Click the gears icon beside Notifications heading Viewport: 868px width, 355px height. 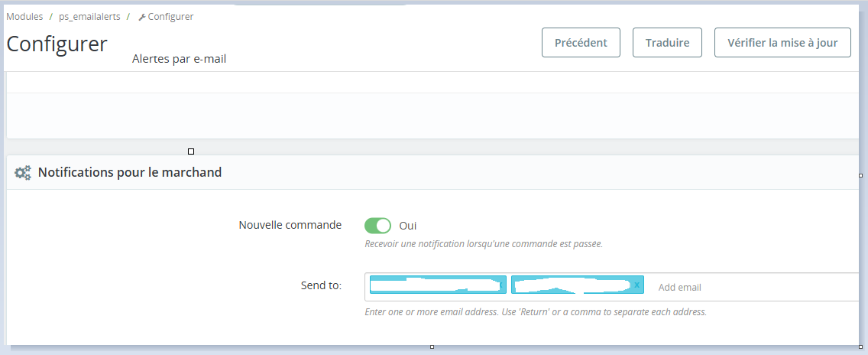tap(23, 173)
